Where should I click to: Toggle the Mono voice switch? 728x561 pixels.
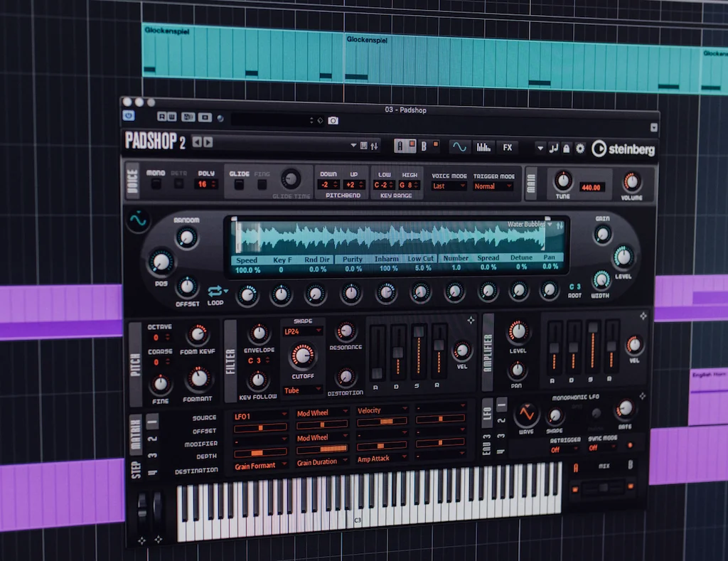coord(156,184)
